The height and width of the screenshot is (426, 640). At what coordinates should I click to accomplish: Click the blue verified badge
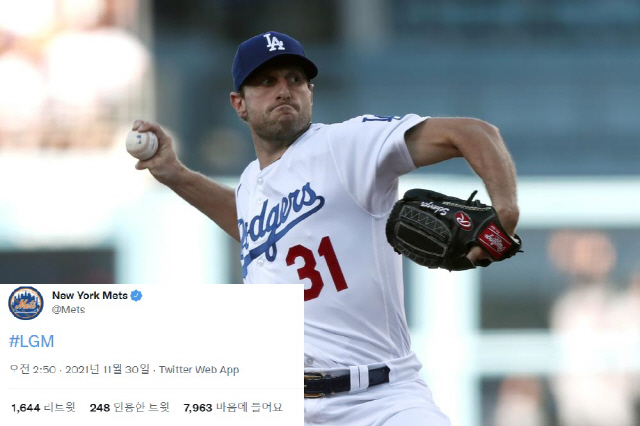[x=136, y=295]
